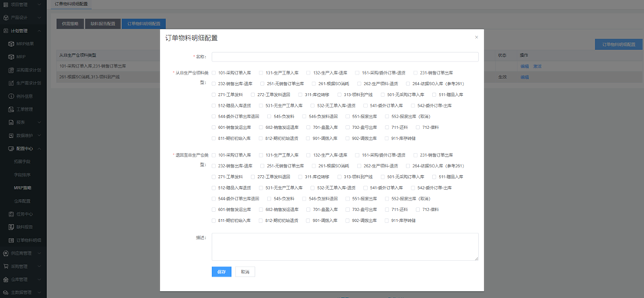644x298 pixels.
Task: Focus the 名称 input field
Action: click(345, 57)
